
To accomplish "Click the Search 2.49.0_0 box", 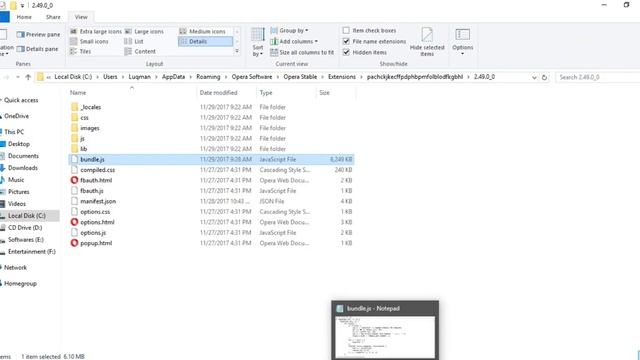I will 598,77.
